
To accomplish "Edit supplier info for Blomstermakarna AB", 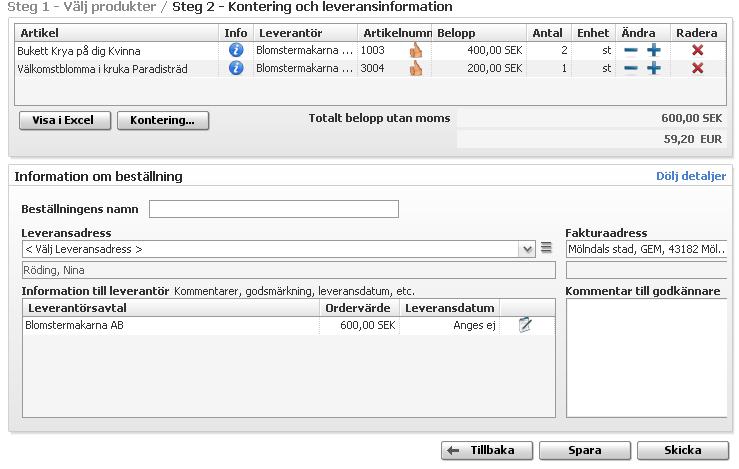I will (x=525, y=325).
